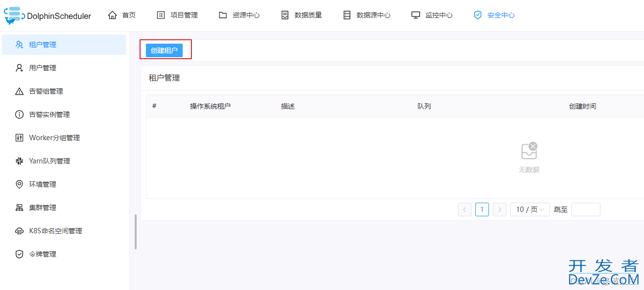
Task: Click the info circle icon beside 告警实例管理
Action: (x=19, y=114)
